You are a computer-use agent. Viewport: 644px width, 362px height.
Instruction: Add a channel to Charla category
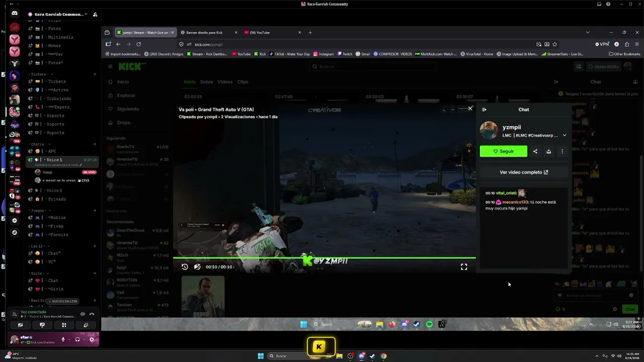point(95,144)
